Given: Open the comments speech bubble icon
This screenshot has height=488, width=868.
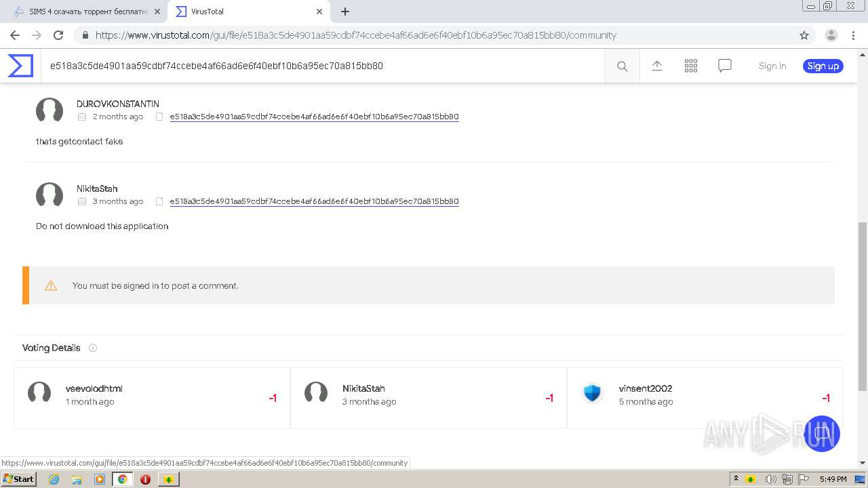Looking at the screenshot, I should tap(725, 66).
